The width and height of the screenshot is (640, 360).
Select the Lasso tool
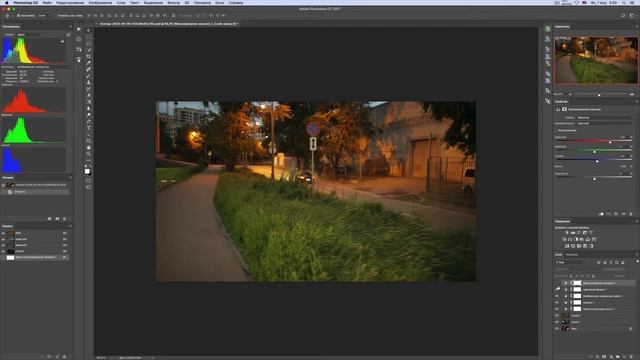click(89, 43)
